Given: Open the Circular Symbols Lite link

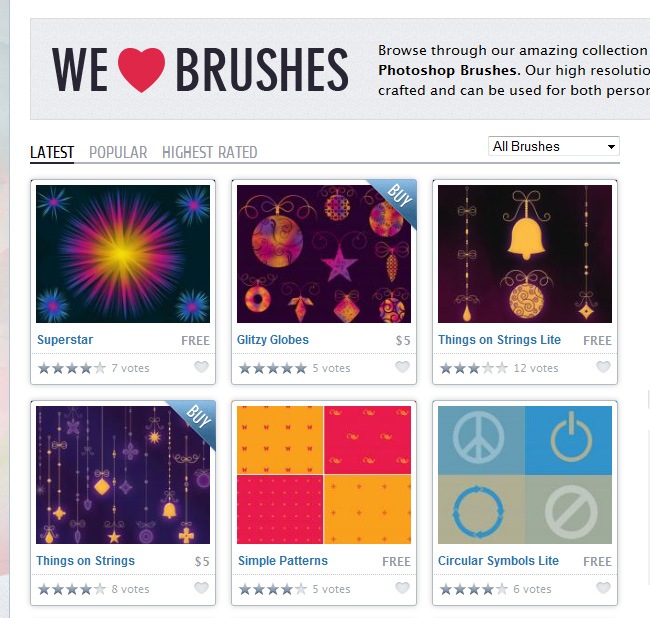Looking at the screenshot, I should pyautogui.click(x=498, y=561).
